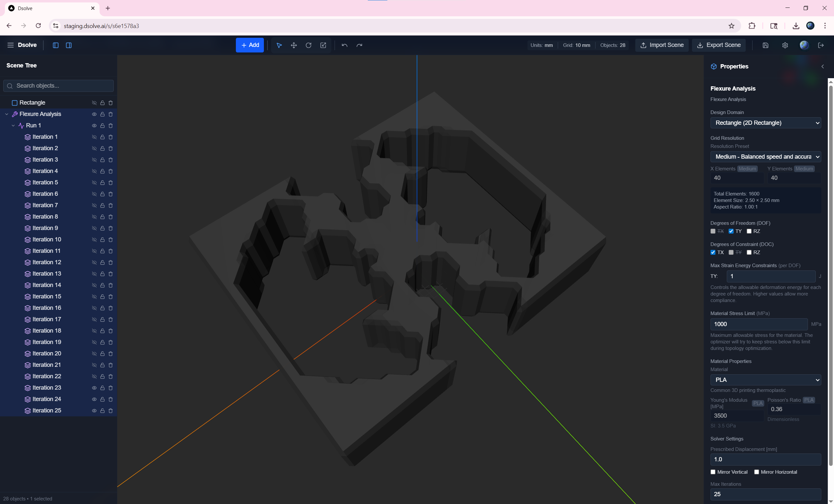The image size is (834, 504).
Task: Open settings via the gear icon
Action: (785, 45)
